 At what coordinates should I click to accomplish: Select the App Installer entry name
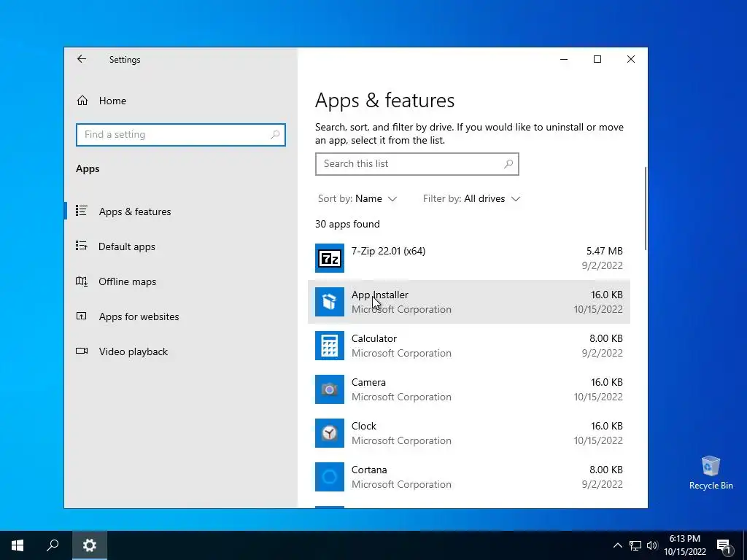[x=379, y=295]
